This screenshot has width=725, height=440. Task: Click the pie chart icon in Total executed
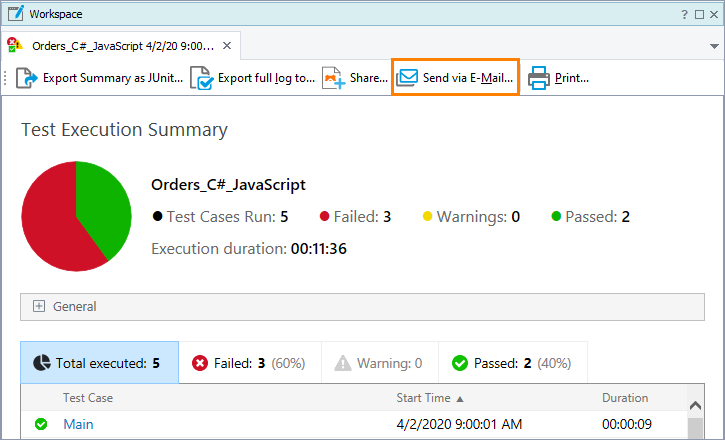[x=42, y=363]
